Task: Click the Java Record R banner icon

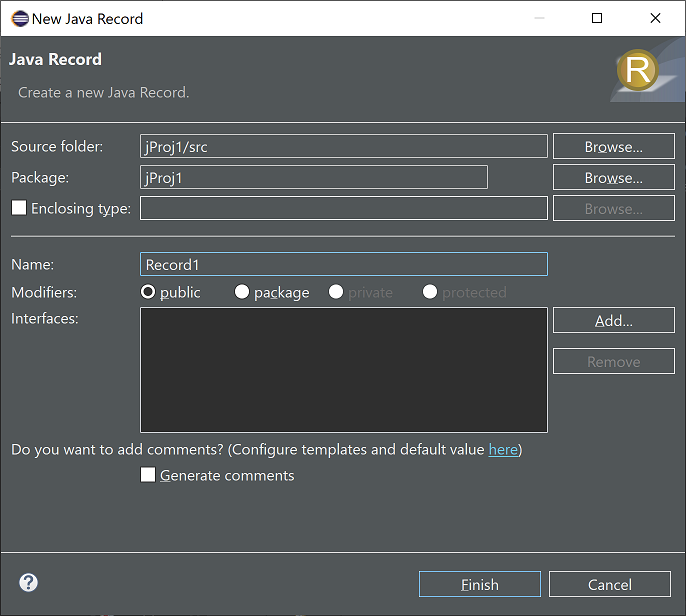Action: point(638,70)
